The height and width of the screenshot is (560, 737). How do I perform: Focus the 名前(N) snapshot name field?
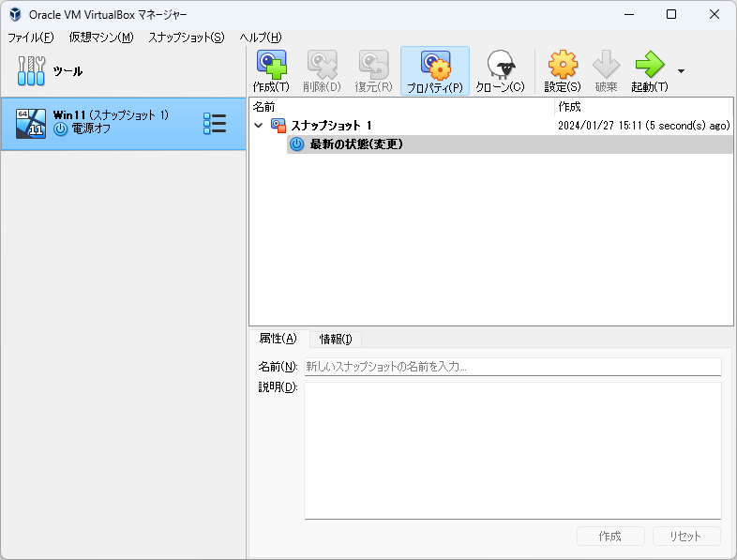point(513,367)
